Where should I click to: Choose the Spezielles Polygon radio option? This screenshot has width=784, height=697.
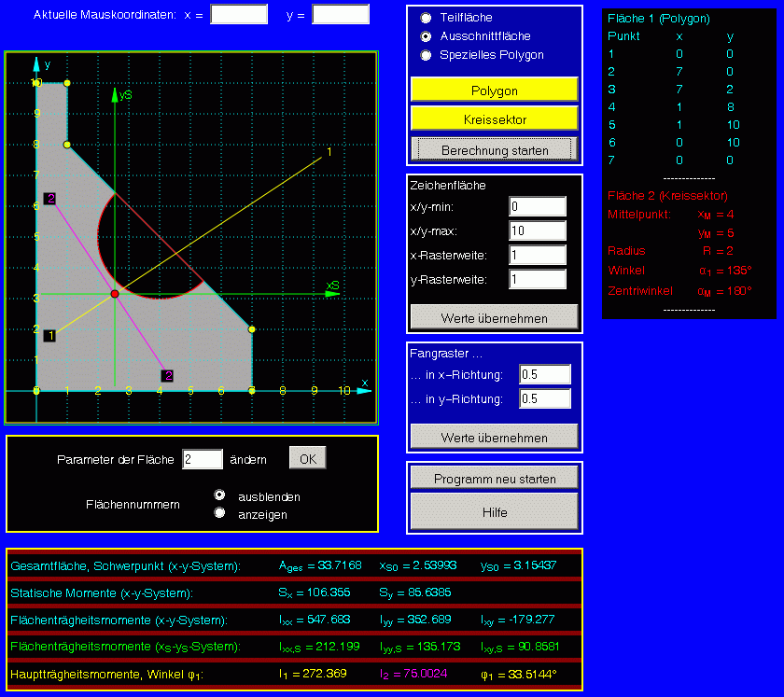[427, 55]
